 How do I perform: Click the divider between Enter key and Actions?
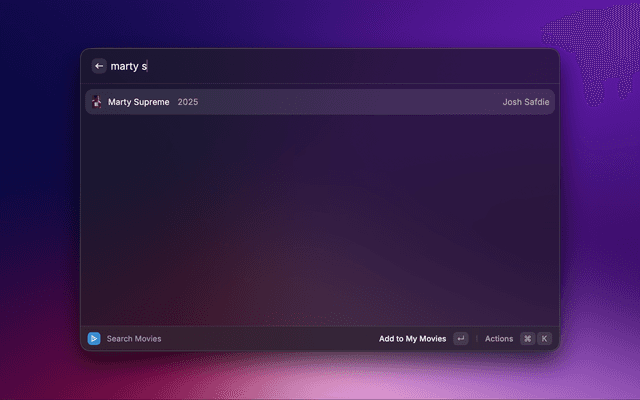tap(477, 339)
